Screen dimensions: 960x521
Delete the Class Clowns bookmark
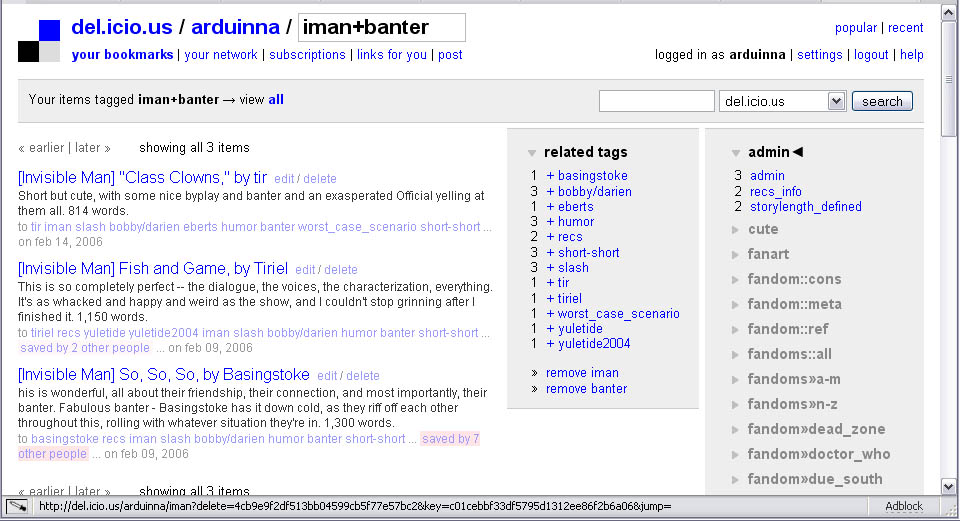point(320,179)
